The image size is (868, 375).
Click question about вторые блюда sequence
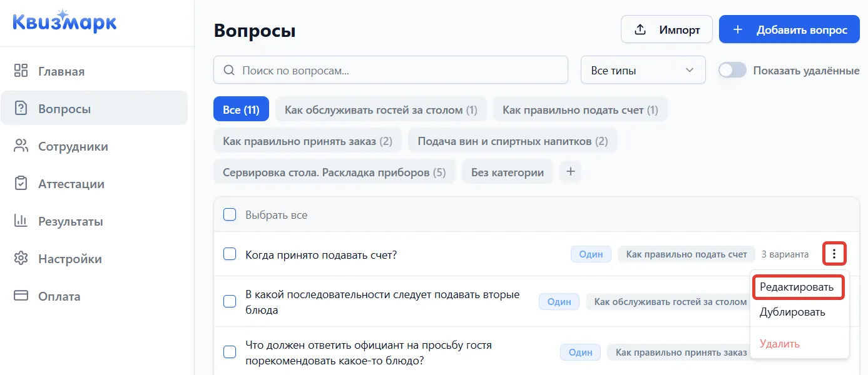pyautogui.click(x=382, y=302)
